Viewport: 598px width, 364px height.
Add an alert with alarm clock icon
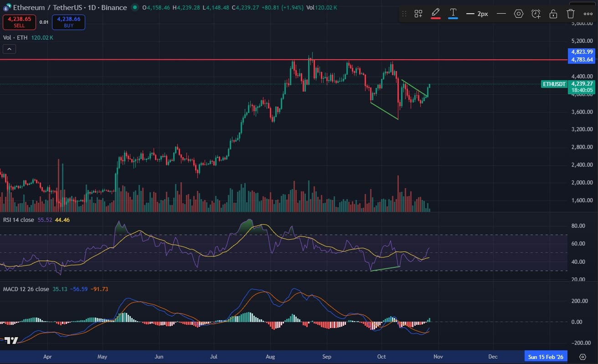coord(536,14)
